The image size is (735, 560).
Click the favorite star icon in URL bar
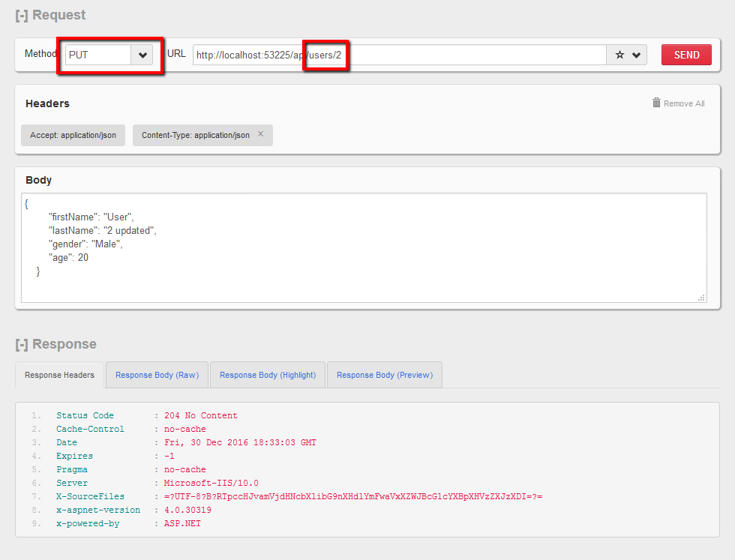pyautogui.click(x=619, y=55)
